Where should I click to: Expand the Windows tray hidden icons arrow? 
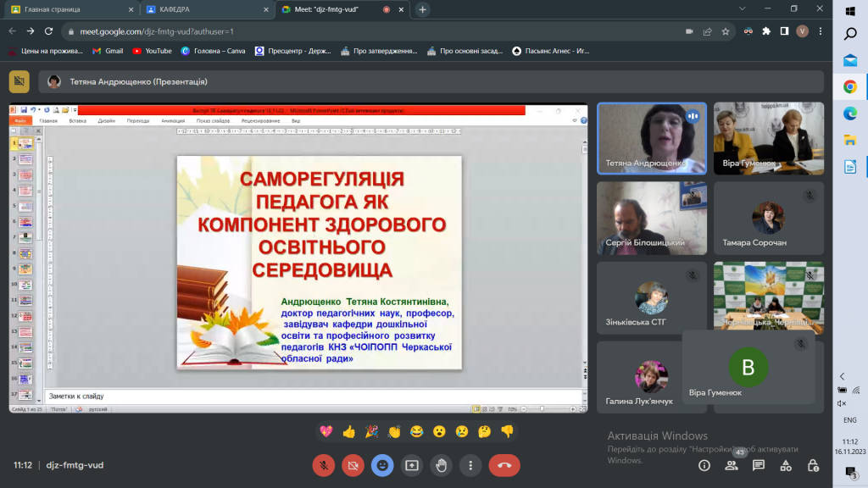point(842,376)
